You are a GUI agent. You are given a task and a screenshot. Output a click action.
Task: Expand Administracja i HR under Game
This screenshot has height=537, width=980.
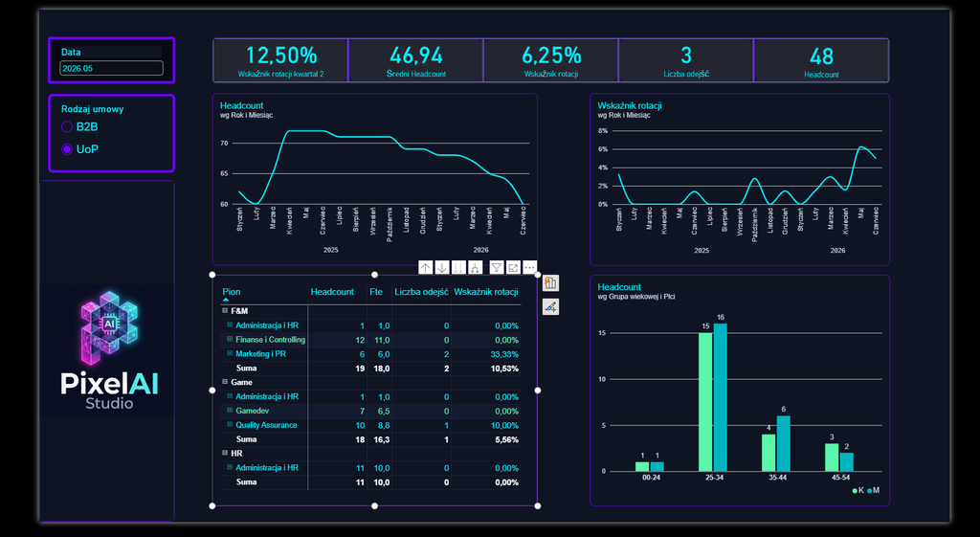click(x=230, y=396)
